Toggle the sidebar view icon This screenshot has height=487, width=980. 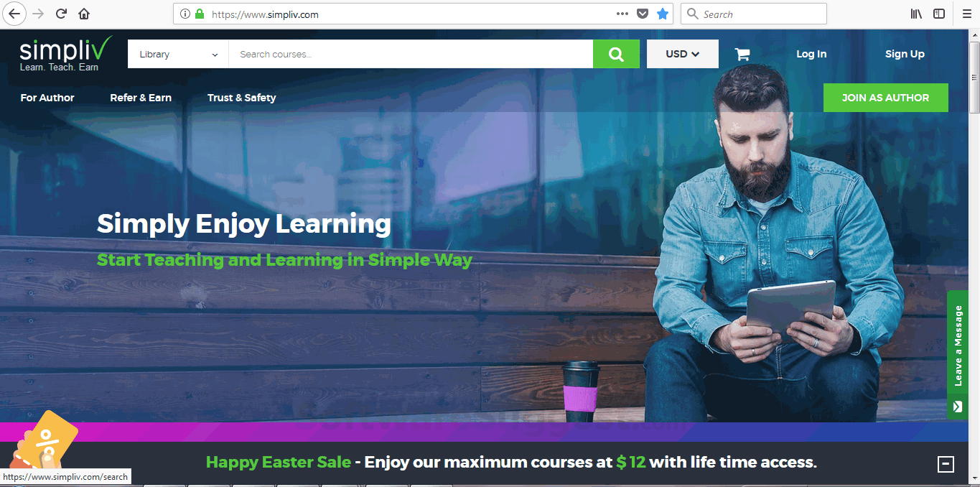click(x=939, y=14)
